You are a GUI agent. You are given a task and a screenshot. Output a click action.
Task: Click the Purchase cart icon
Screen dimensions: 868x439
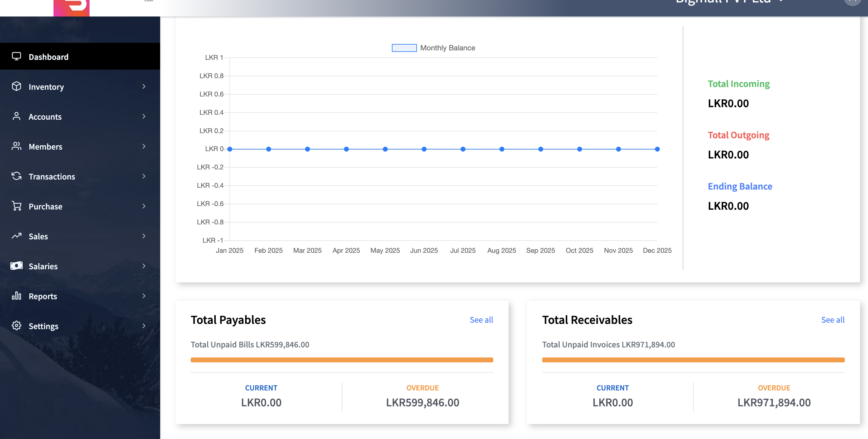pos(16,206)
